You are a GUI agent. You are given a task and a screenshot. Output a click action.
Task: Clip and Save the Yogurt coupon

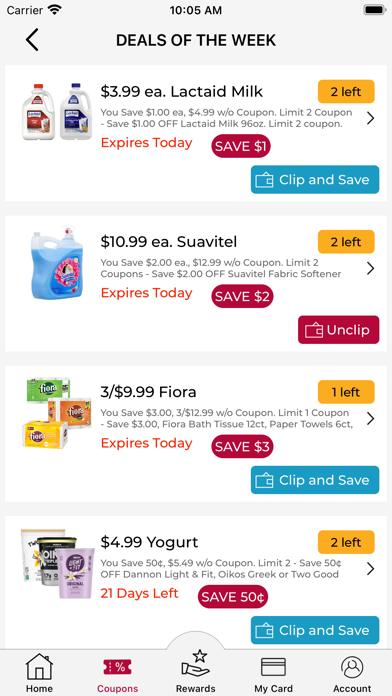(315, 630)
